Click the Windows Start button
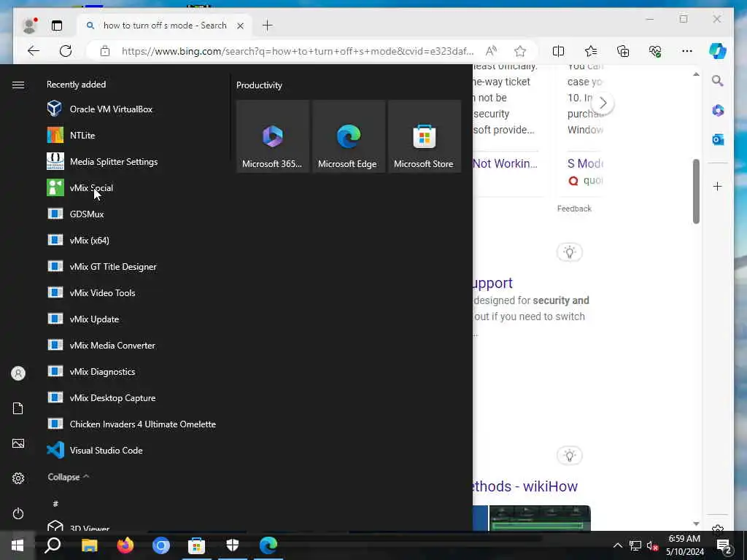Screen dimensions: 747x560 [x=18, y=545]
